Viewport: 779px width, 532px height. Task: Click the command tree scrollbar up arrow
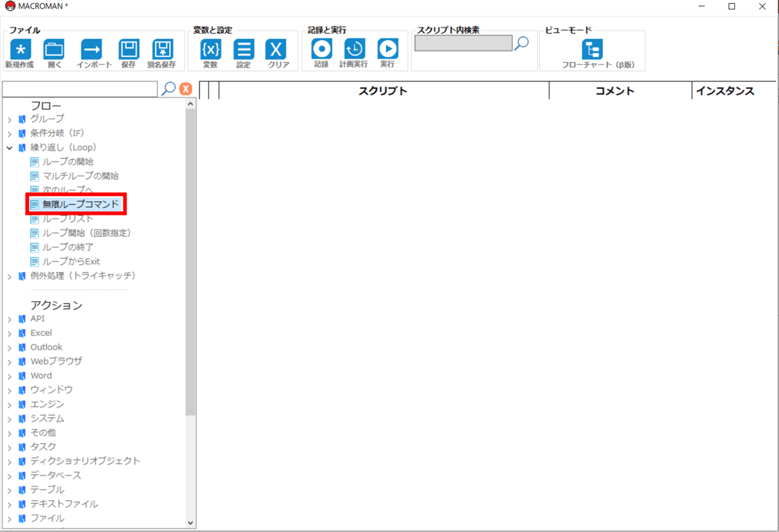[190, 104]
